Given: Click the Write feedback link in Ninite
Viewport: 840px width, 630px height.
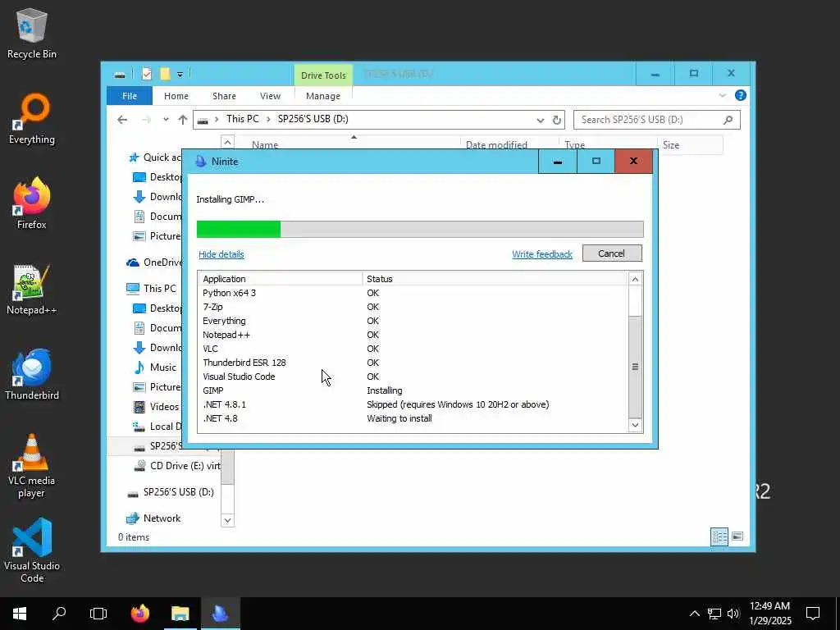Looking at the screenshot, I should pyautogui.click(x=542, y=254).
